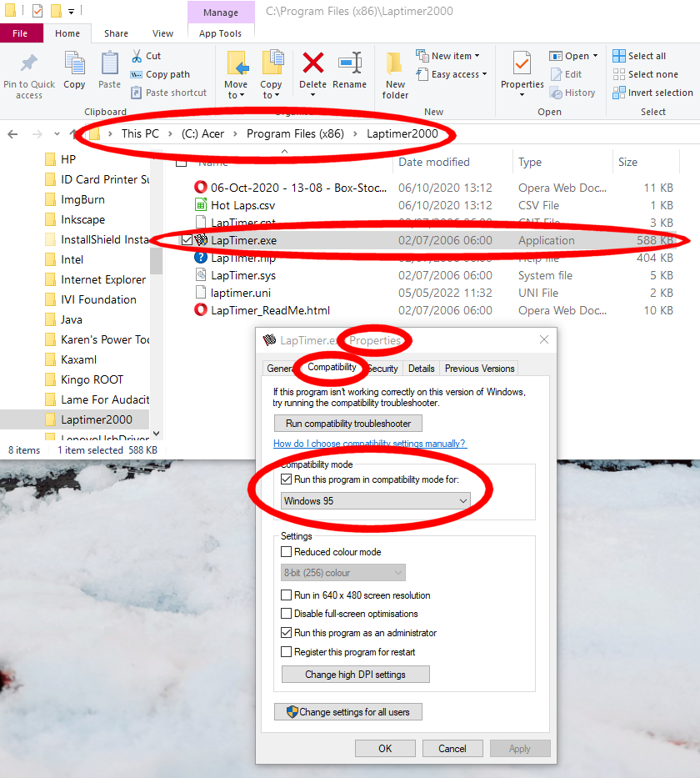
Task: Uncheck Run this program as an administrator
Action: (287, 633)
